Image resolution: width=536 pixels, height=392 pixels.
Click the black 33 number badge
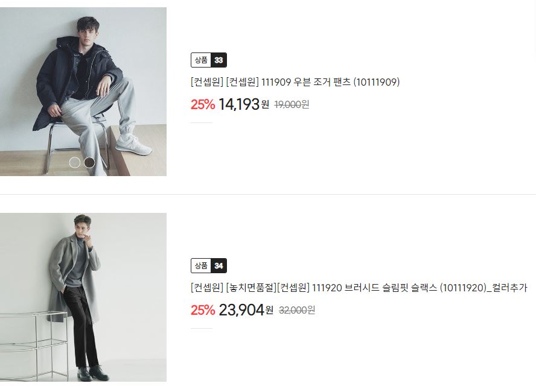coord(219,60)
